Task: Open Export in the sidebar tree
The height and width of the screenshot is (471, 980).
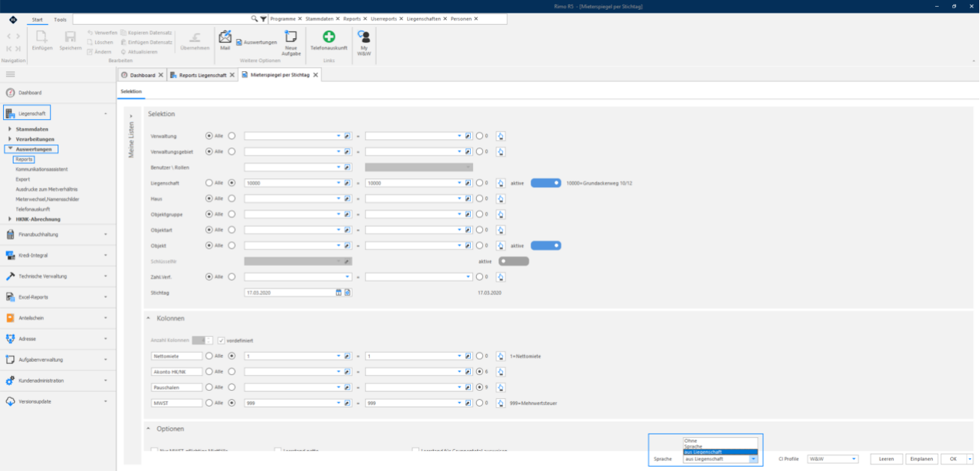Action: pyautogui.click(x=22, y=180)
